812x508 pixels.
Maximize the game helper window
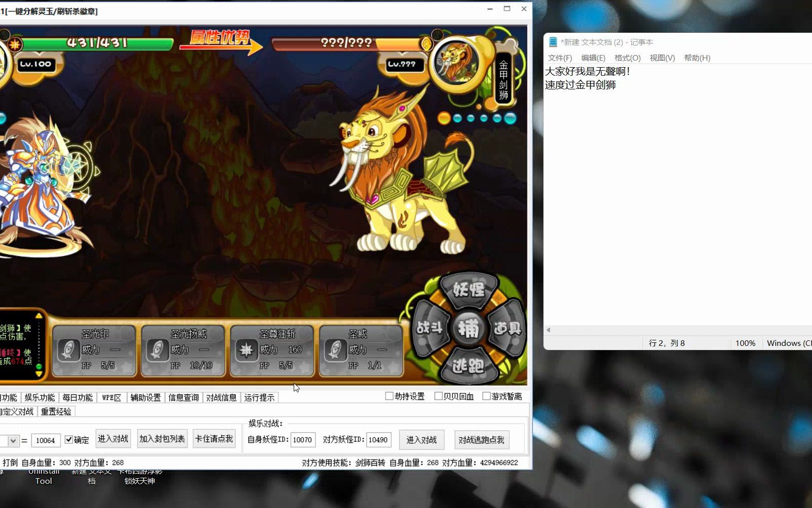[x=507, y=9]
